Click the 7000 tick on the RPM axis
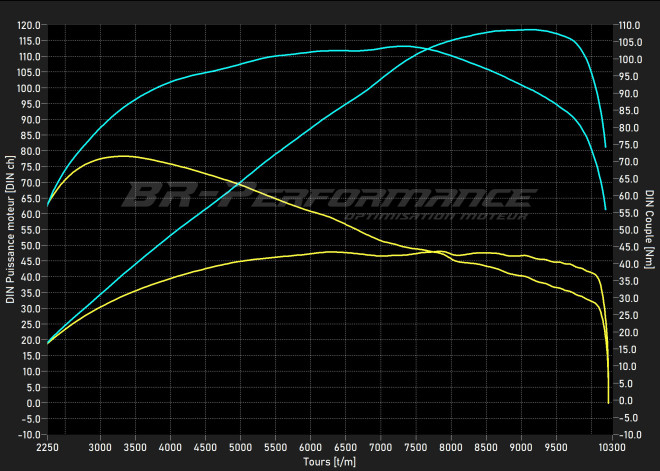The height and width of the screenshot is (471, 660). pos(381,447)
